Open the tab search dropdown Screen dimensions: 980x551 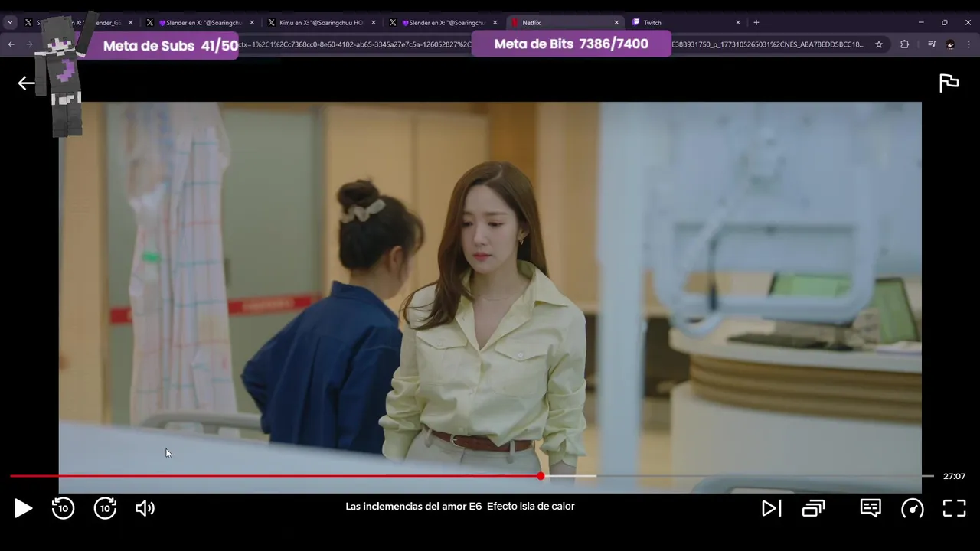tap(11, 23)
